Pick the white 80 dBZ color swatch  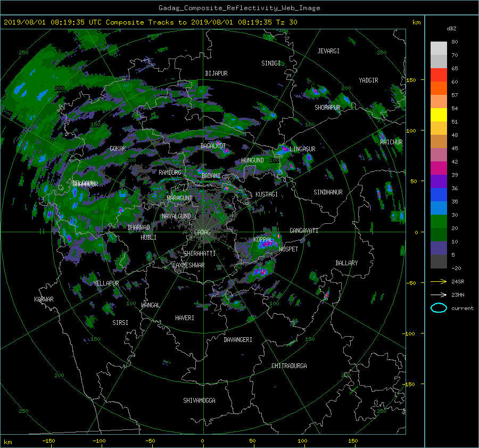click(439, 48)
